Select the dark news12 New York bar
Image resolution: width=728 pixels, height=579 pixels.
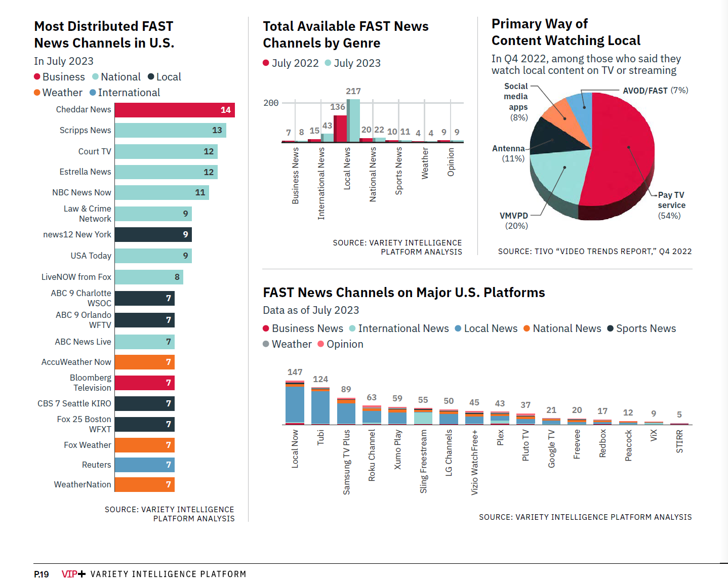pyautogui.click(x=153, y=234)
